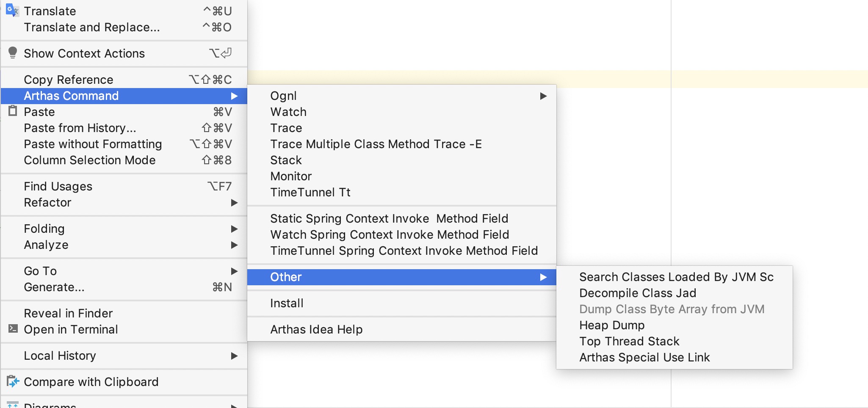Choose Copy Reference
This screenshot has height=408, width=868.
pyautogui.click(x=124, y=80)
